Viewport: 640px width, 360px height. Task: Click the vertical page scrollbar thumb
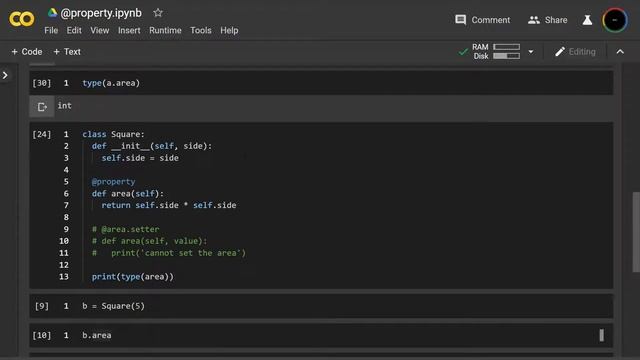pyautogui.click(x=636, y=232)
